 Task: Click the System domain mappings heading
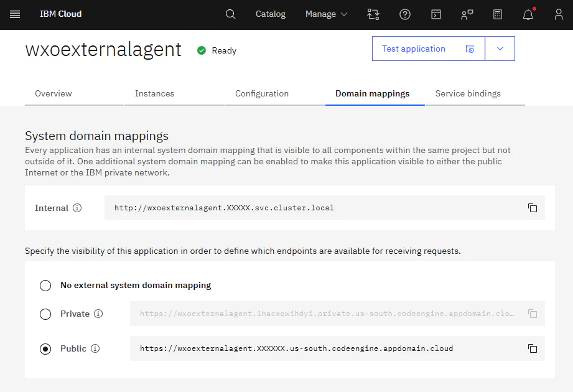(96, 136)
